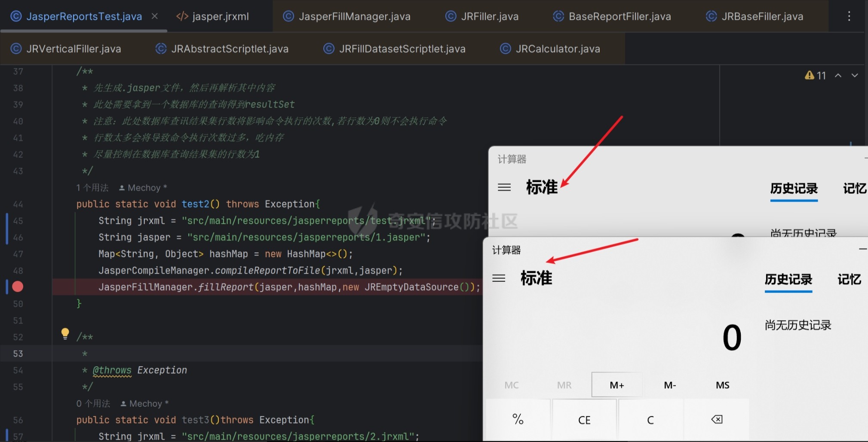Click the yellow lightbulb quick-fix icon

click(x=65, y=333)
